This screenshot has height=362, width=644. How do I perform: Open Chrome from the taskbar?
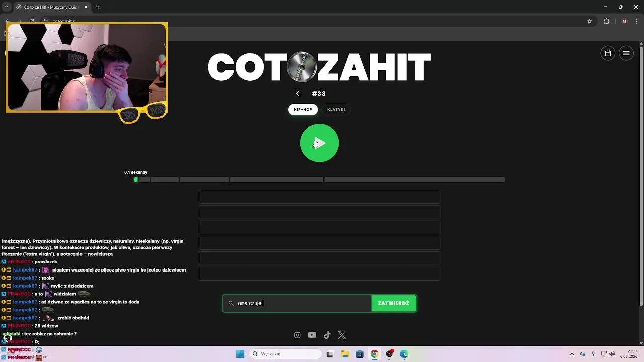(x=374, y=354)
